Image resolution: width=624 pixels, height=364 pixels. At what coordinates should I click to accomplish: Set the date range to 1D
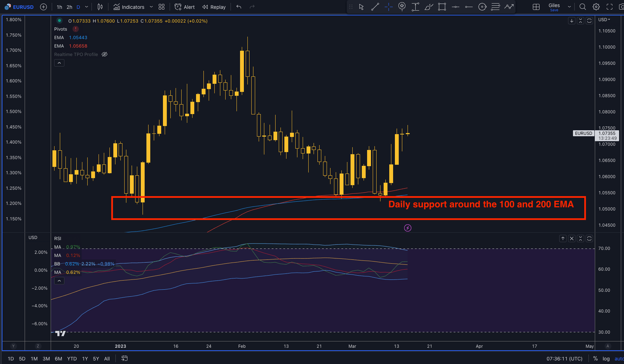11,359
